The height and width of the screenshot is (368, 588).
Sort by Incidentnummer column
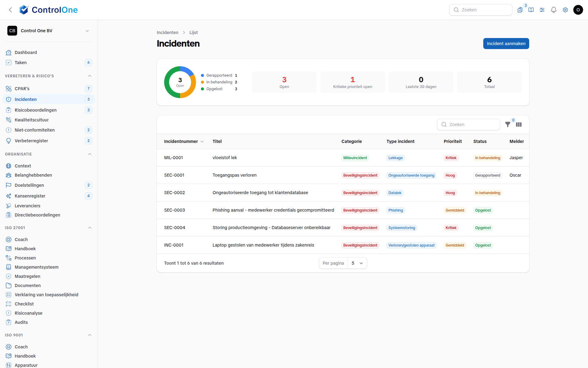click(x=184, y=141)
